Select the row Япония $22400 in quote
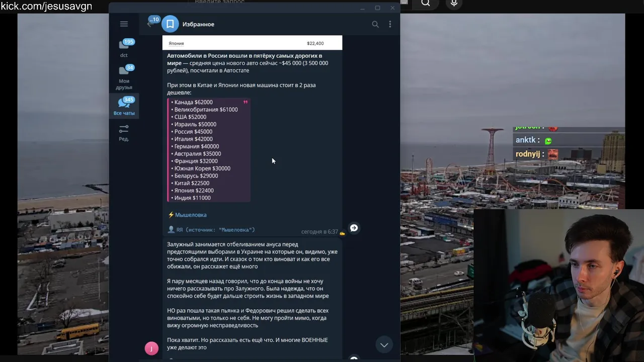 (192, 191)
